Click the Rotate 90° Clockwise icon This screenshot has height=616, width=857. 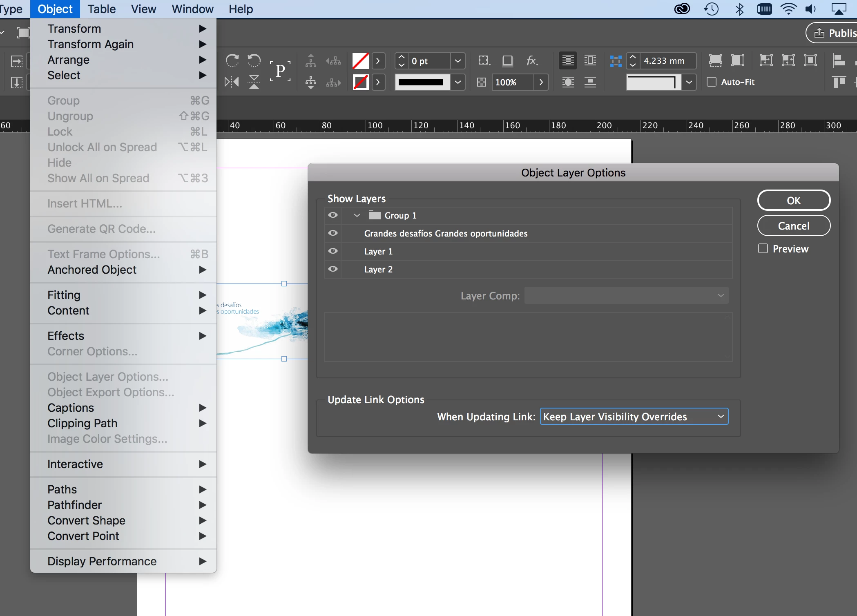click(232, 61)
